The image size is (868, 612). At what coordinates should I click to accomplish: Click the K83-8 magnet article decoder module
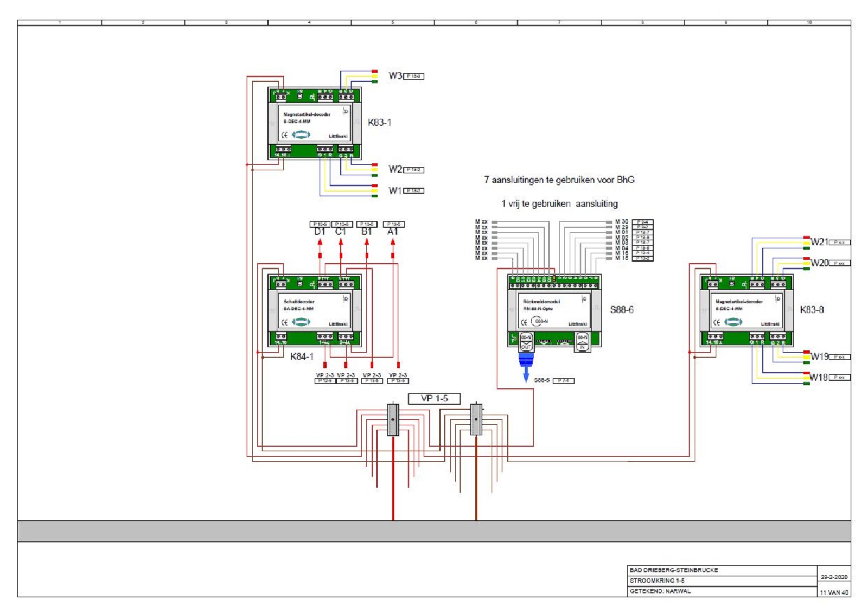click(x=746, y=310)
